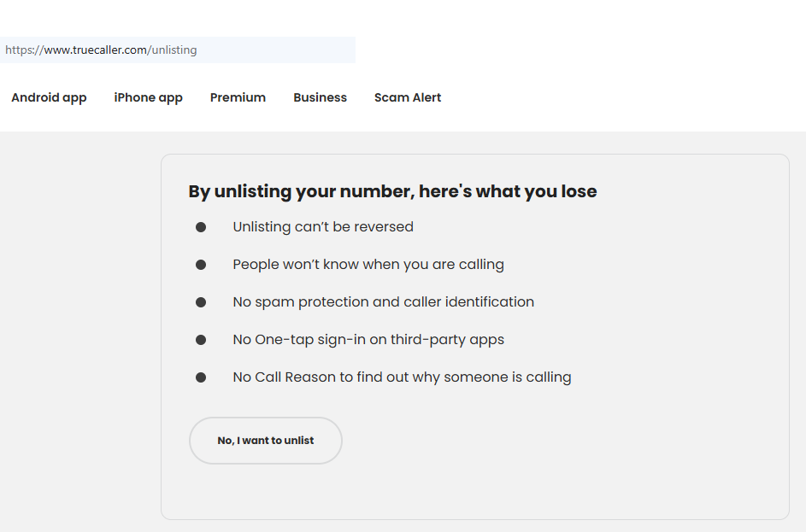Click the "By unlisting your number" heading
Viewport: 806px width, 532px height.
tap(392, 191)
